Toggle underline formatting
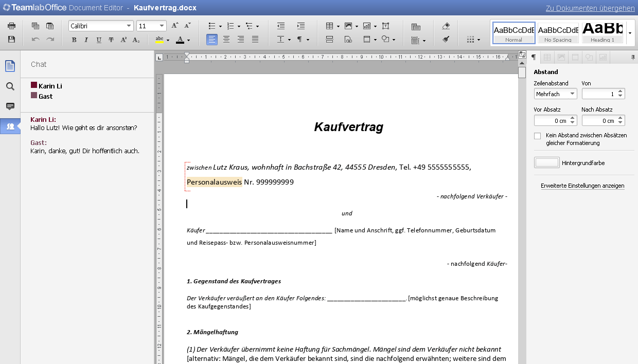The image size is (638, 364). (x=99, y=40)
